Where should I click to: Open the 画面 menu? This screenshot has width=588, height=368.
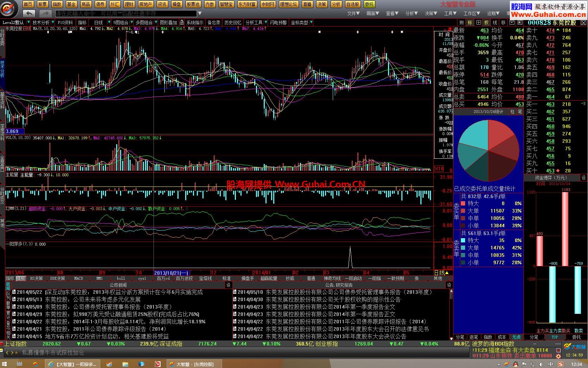pos(373,13)
